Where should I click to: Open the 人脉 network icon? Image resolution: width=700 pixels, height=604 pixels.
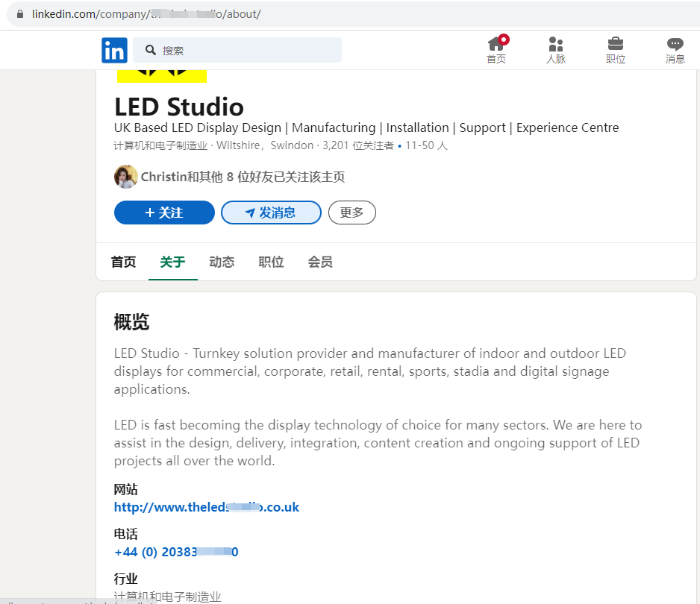[556, 50]
